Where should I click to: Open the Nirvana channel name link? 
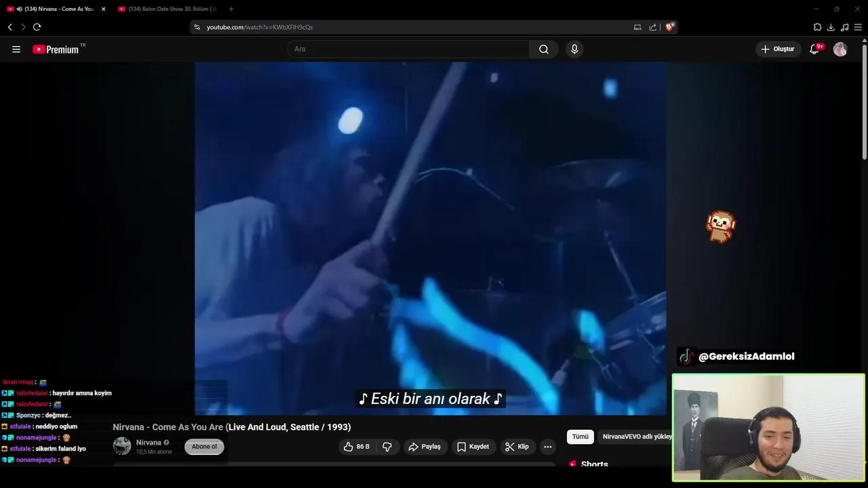click(149, 443)
